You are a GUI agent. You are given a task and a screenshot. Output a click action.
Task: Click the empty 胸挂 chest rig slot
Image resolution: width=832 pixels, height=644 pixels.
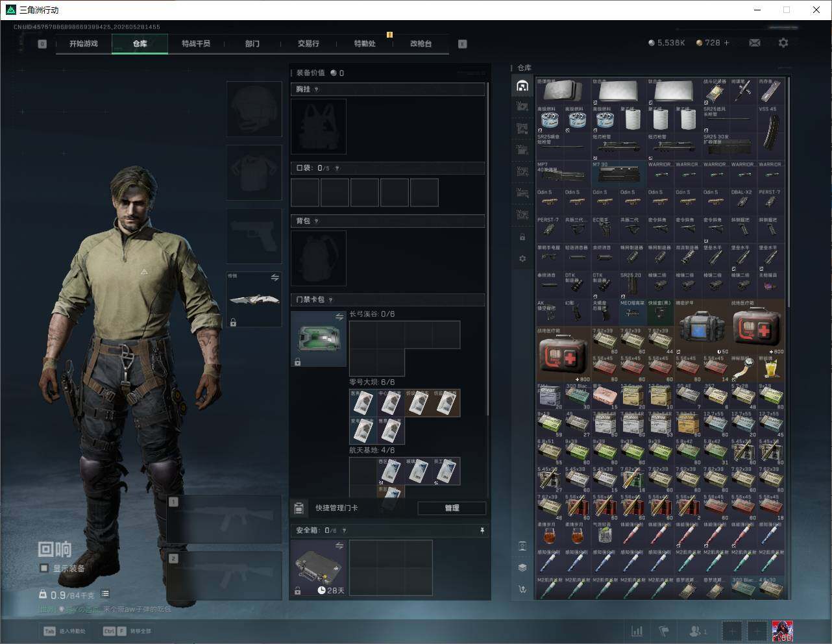coord(319,127)
